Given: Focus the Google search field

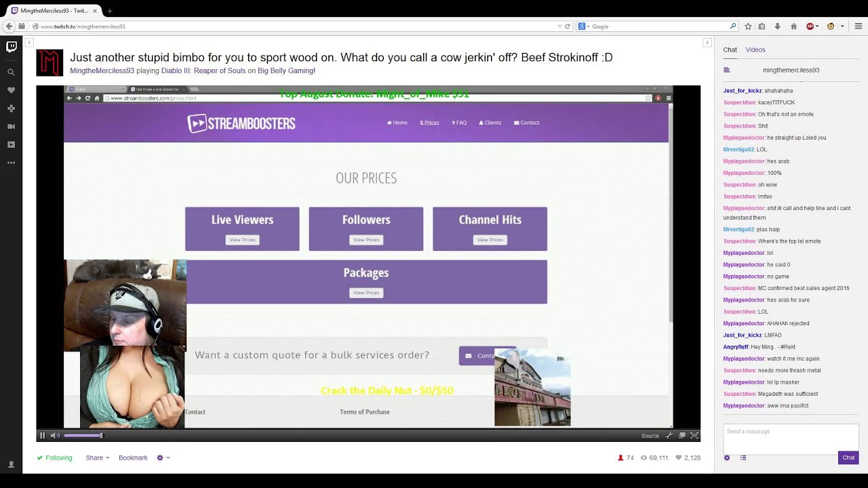Looking at the screenshot, I should coord(658,26).
